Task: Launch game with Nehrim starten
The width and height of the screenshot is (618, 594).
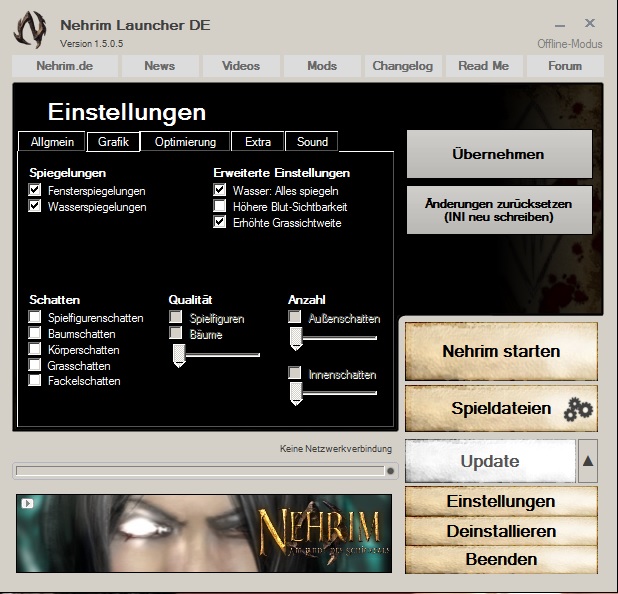Action: click(x=501, y=351)
